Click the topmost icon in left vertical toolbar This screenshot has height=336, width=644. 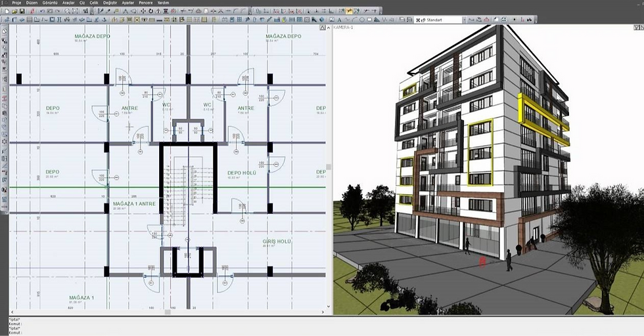point(5,31)
